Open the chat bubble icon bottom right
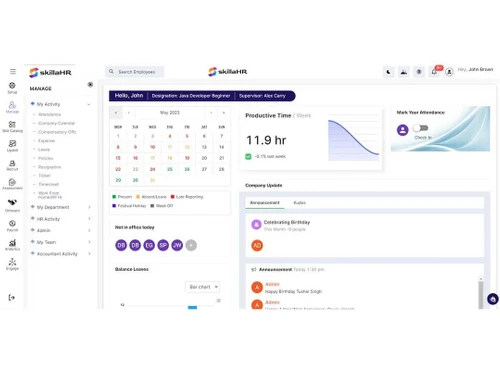Viewport: 500px width, 375px height. pyautogui.click(x=493, y=299)
